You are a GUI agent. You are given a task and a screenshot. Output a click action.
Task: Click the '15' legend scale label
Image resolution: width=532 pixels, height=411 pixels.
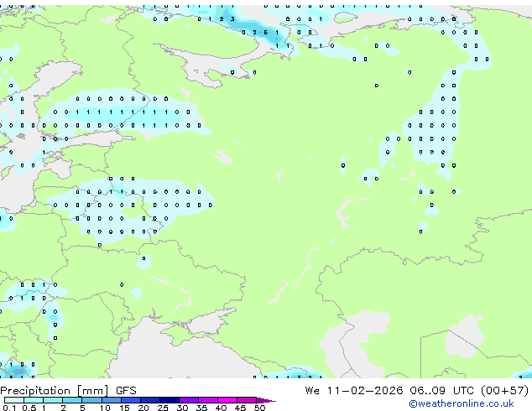click(x=124, y=408)
